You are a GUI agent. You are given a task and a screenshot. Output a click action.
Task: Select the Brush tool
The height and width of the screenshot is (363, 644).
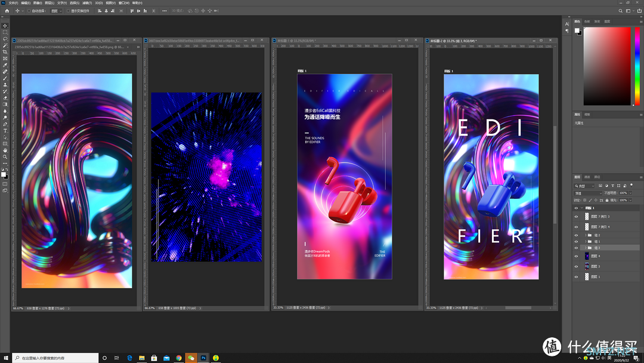(5, 78)
